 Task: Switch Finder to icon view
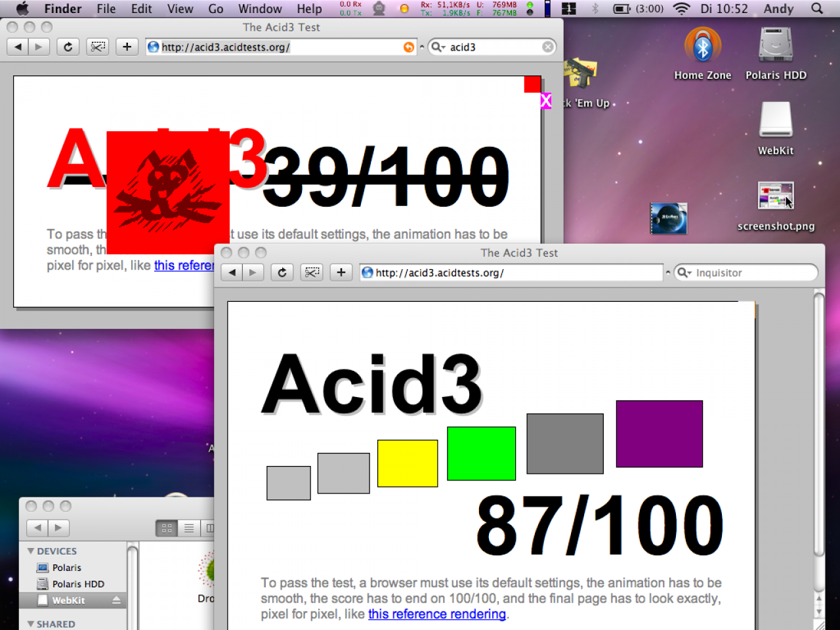(167, 528)
